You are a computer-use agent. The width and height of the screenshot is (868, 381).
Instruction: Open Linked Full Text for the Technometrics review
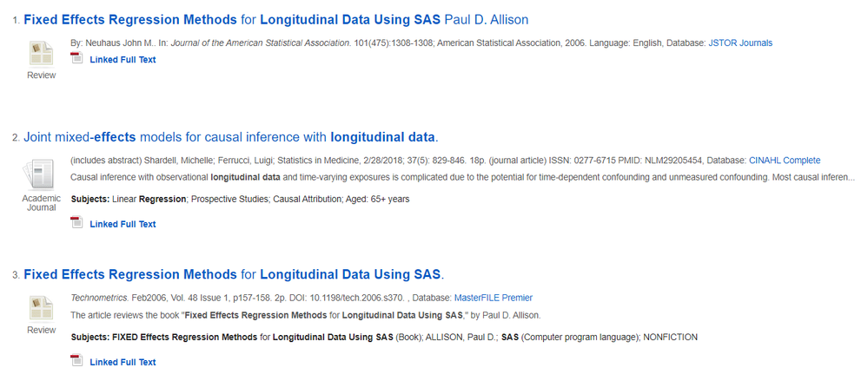click(123, 362)
